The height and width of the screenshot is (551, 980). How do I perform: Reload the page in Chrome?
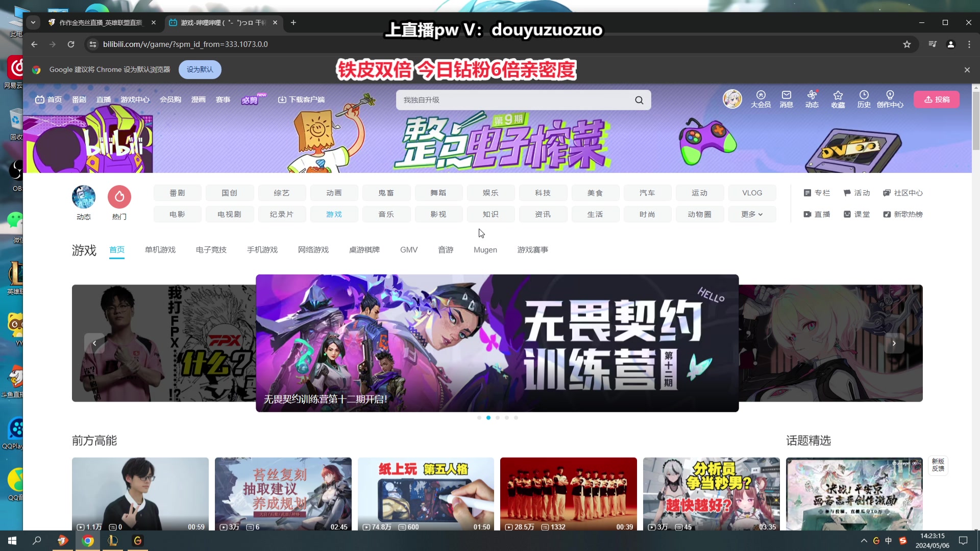click(x=71, y=44)
